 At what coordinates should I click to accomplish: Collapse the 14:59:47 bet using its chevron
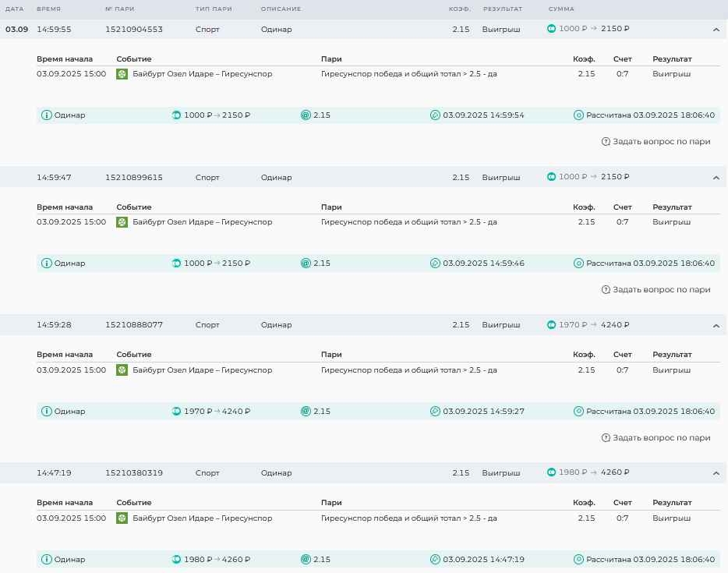pyautogui.click(x=716, y=178)
